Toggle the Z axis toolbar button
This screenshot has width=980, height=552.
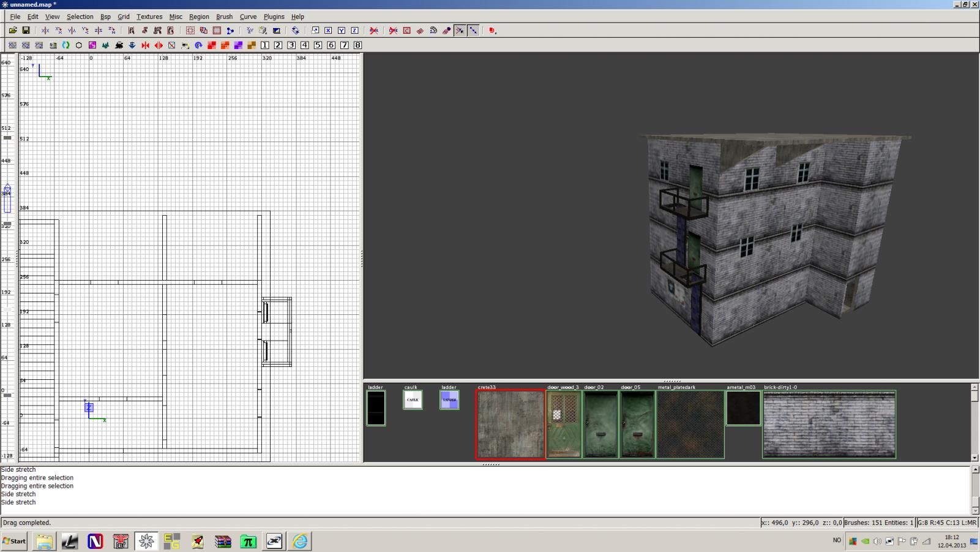click(x=355, y=30)
